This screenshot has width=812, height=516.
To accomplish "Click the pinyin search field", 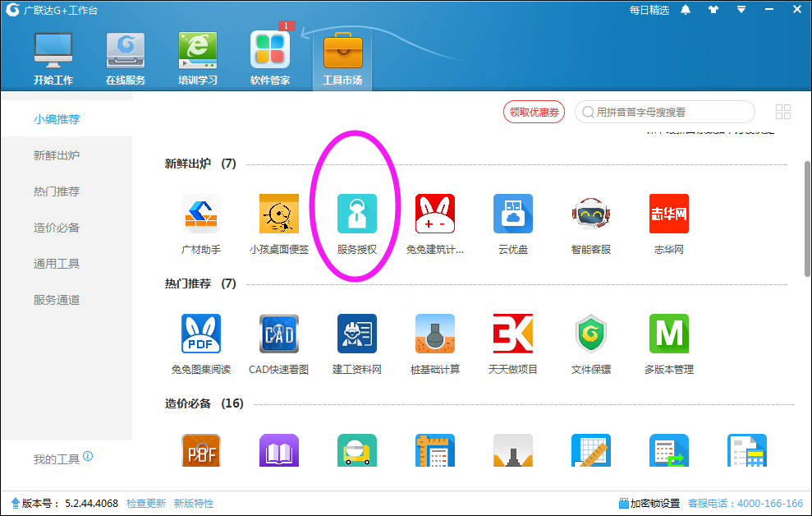I will click(x=665, y=112).
